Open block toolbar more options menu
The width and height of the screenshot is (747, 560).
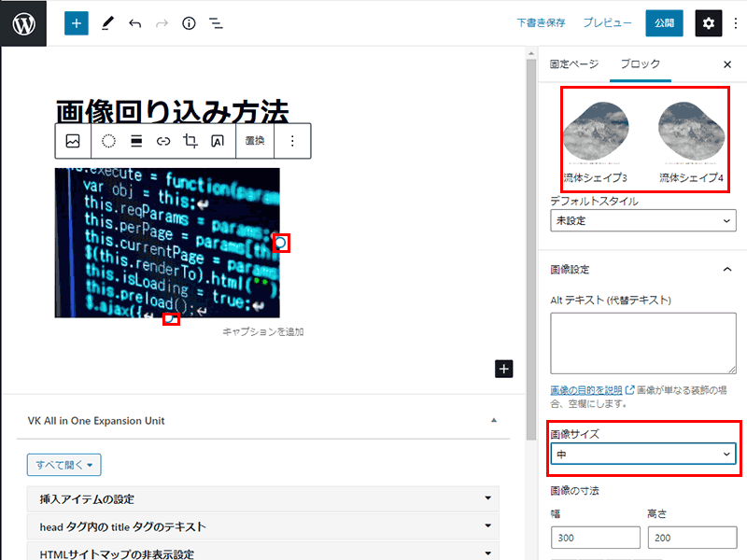pos(292,141)
